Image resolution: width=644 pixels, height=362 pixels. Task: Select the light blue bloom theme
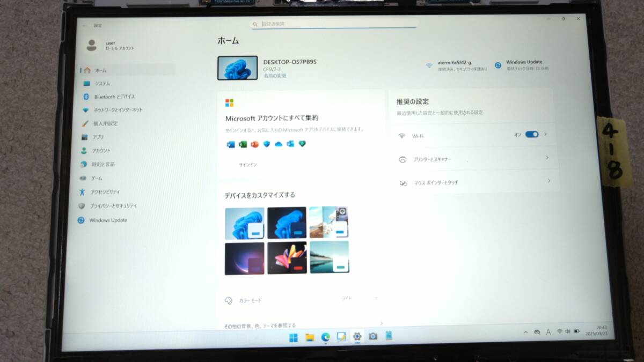pos(245,223)
